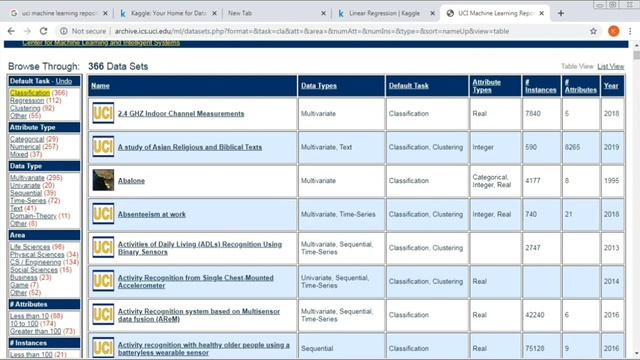Filter by Multivariate data type
This screenshot has height=360, width=640.
pos(27,178)
